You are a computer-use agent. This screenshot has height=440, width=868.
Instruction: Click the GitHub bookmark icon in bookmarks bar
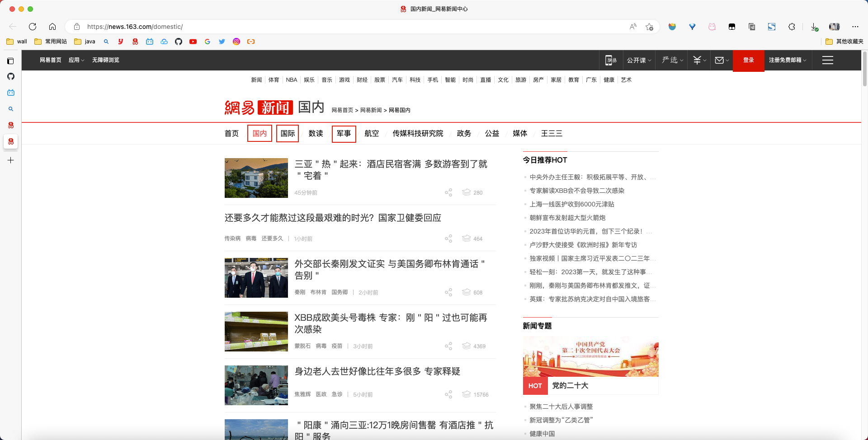[179, 42]
